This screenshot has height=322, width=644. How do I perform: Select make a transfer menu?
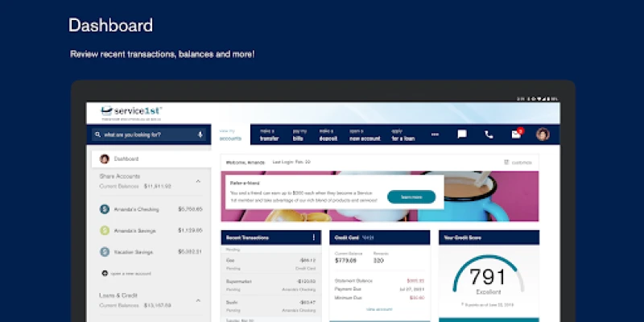point(270,134)
